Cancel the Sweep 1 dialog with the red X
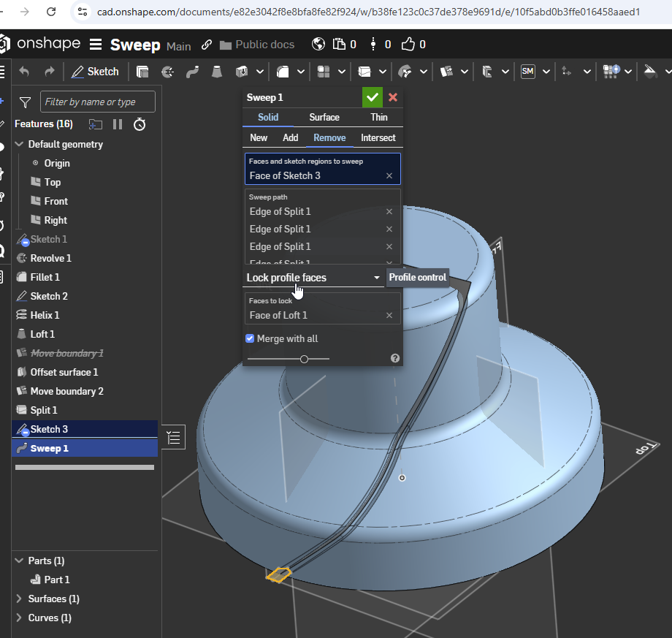This screenshot has height=638, width=672. (x=393, y=97)
